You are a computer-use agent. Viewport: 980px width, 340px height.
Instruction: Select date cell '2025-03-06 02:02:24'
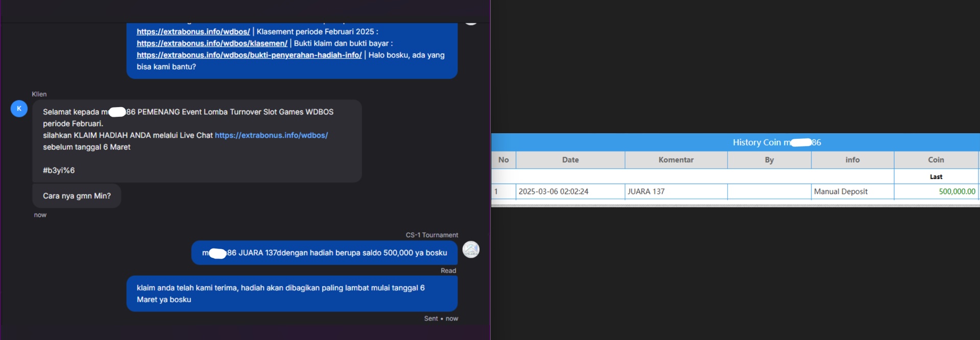pyautogui.click(x=570, y=191)
